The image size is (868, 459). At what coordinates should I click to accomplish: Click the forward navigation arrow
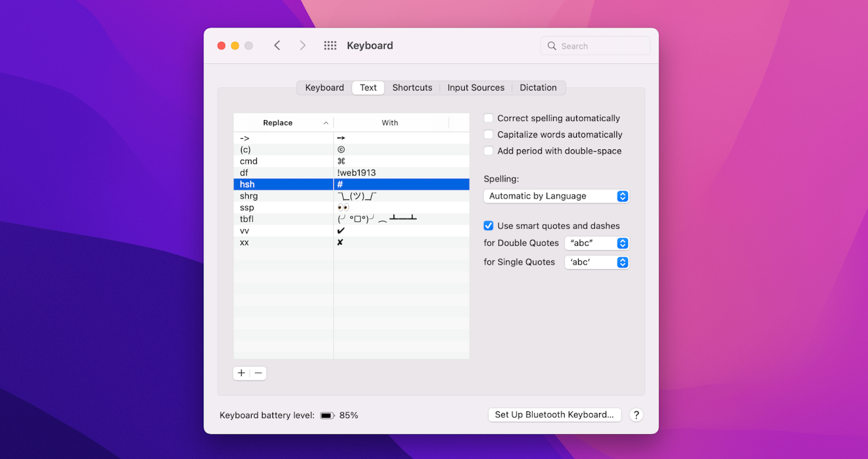coord(302,45)
